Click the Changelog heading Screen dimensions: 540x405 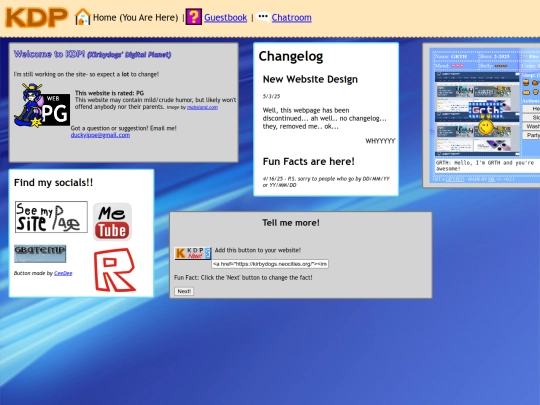[x=291, y=56]
